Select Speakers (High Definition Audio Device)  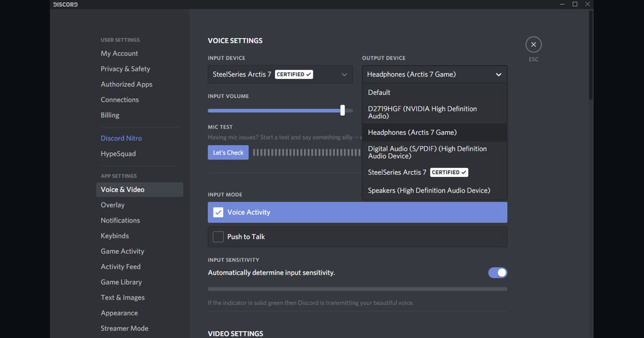pos(434,190)
